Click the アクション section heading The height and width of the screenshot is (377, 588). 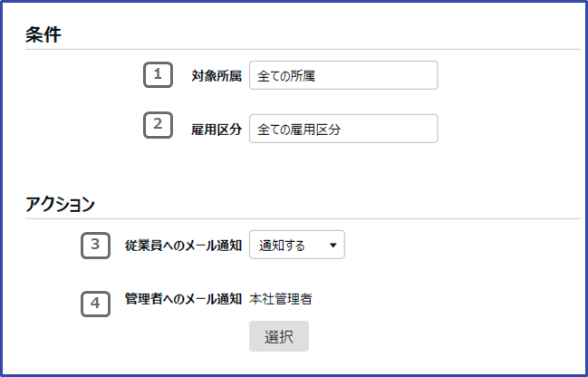[60, 204]
